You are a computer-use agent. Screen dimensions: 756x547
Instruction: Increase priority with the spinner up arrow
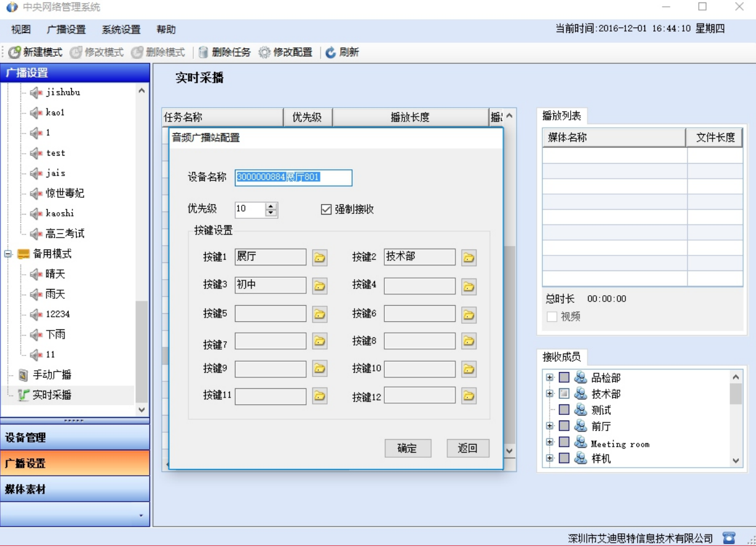(x=271, y=207)
